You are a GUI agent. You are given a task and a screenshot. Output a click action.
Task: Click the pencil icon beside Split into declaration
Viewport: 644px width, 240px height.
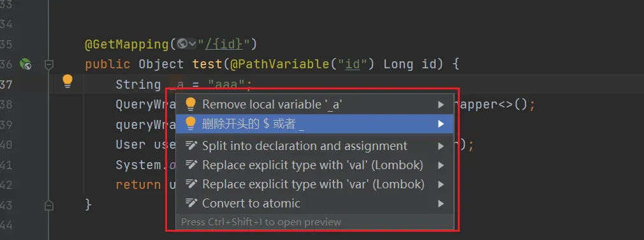pos(191,146)
